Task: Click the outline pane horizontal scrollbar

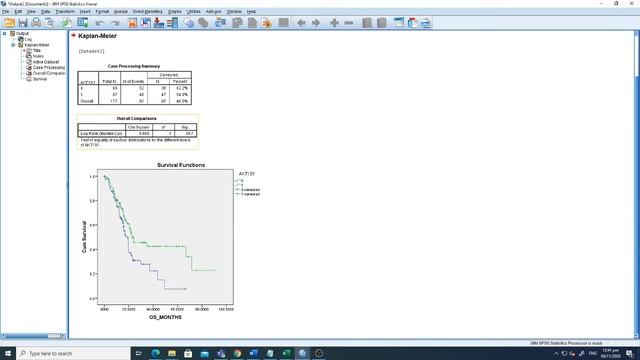Action: pos(33,336)
